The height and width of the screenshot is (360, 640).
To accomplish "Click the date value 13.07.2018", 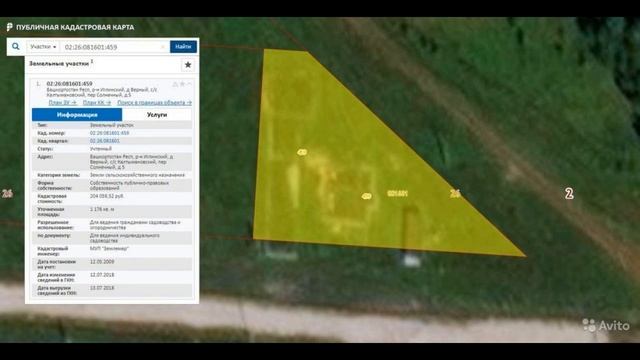I will [102, 288].
